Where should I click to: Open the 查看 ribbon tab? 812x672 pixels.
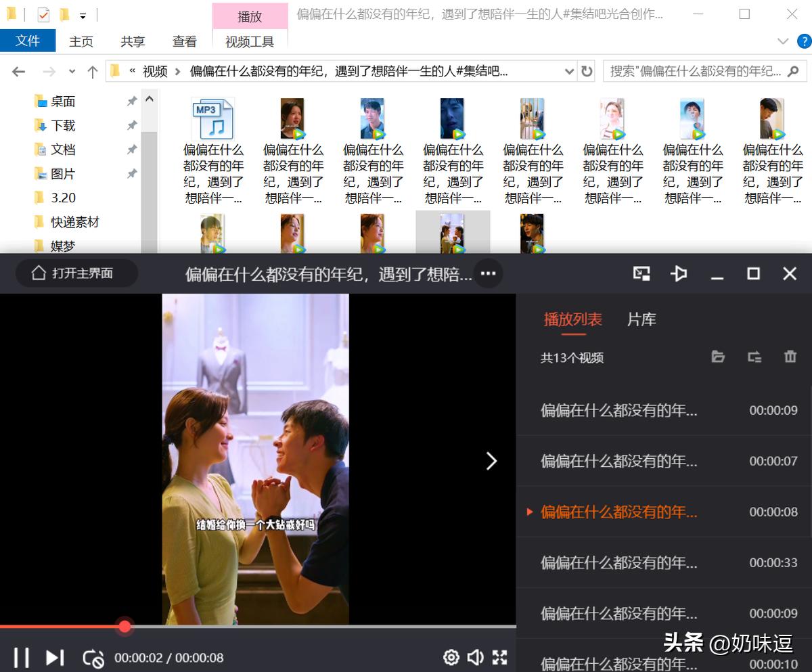(x=184, y=41)
